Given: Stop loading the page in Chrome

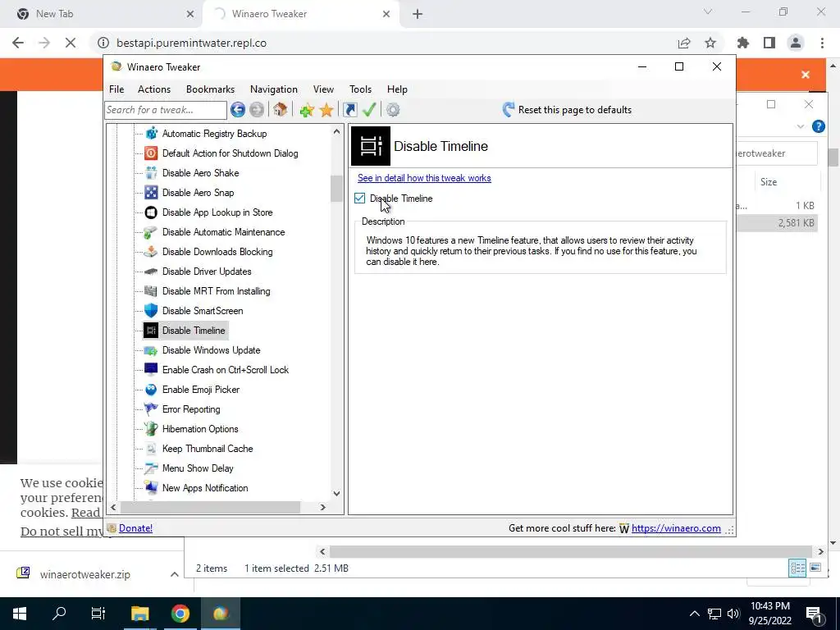Looking at the screenshot, I should (71, 43).
